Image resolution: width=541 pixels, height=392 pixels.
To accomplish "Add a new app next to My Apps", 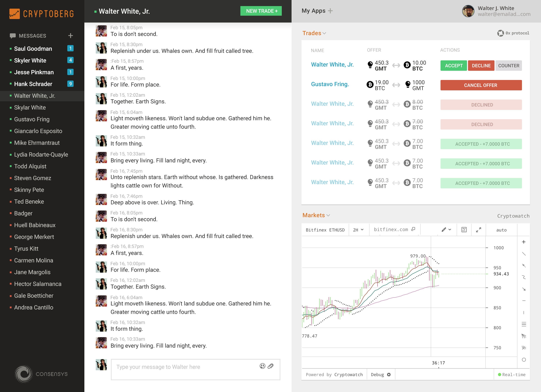I will click(330, 11).
